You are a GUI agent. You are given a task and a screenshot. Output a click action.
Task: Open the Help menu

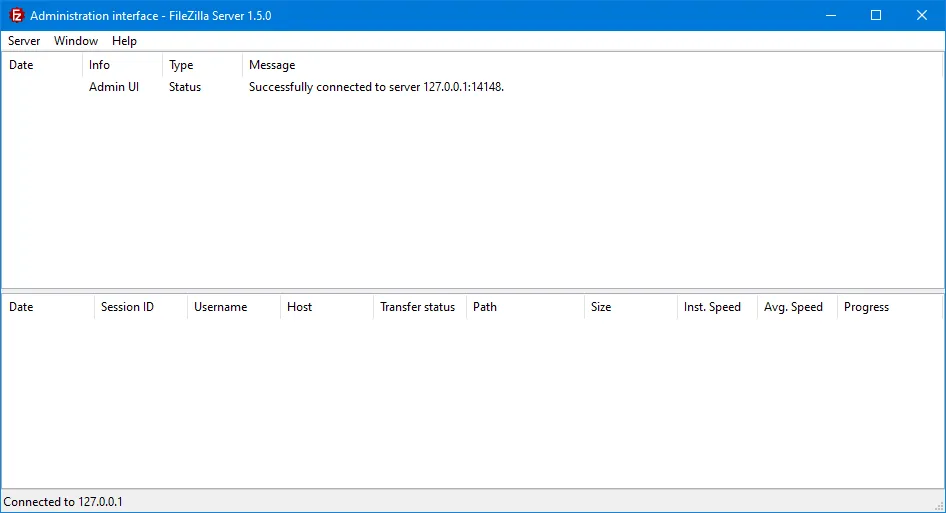(x=124, y=41)
